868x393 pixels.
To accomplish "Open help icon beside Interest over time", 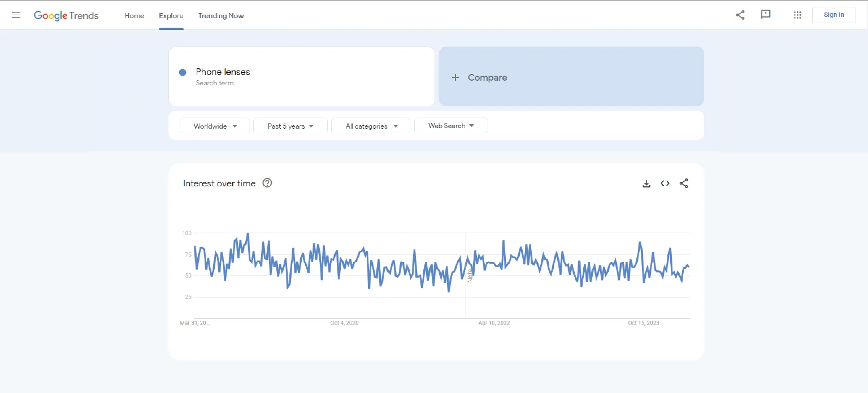I will point(267,183).
